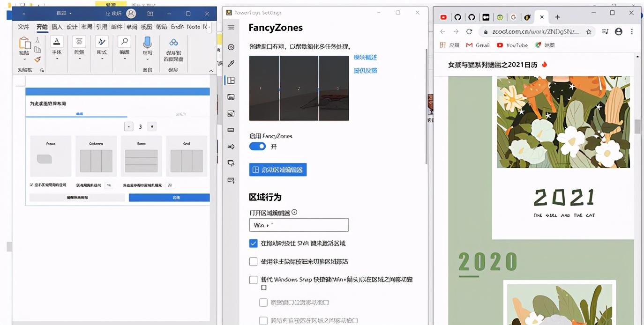Click the info icon beside the editor hotkey label
Image resolution: width=644 pixels, height=325 pixels.
(294, 212)
